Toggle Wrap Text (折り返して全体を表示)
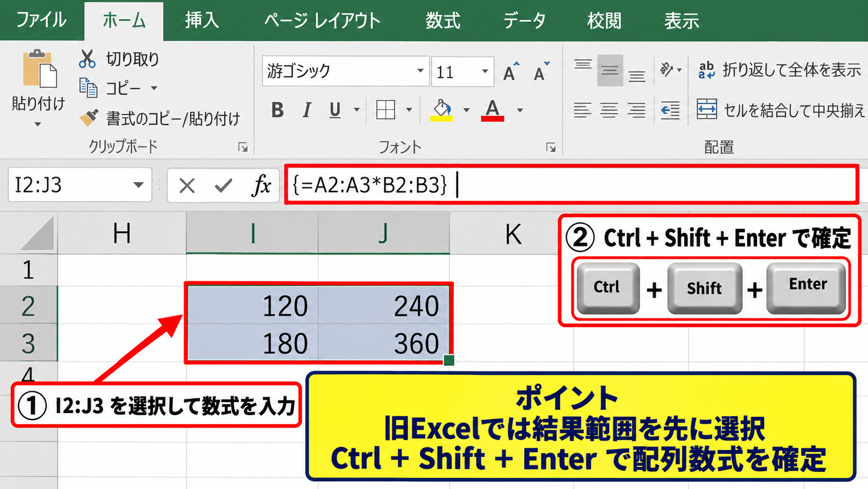Screen dimensions: 868x489 pos(780,70)
